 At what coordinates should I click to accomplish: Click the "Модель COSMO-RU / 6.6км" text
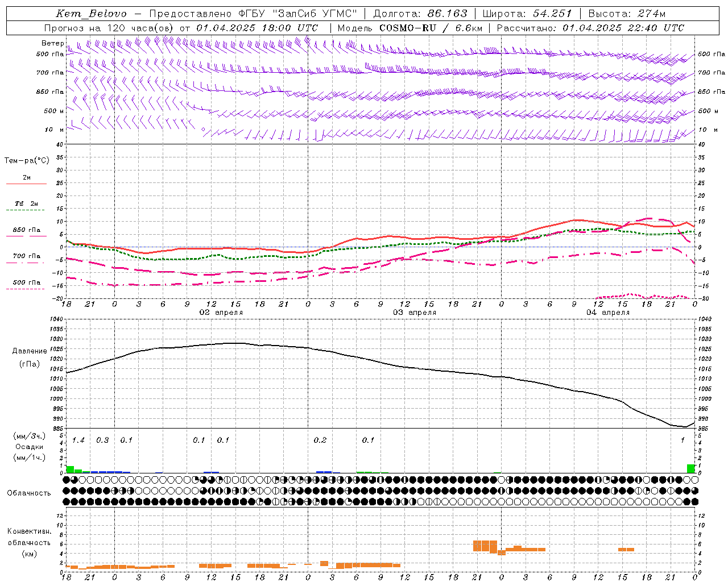(x=409, y=28)
